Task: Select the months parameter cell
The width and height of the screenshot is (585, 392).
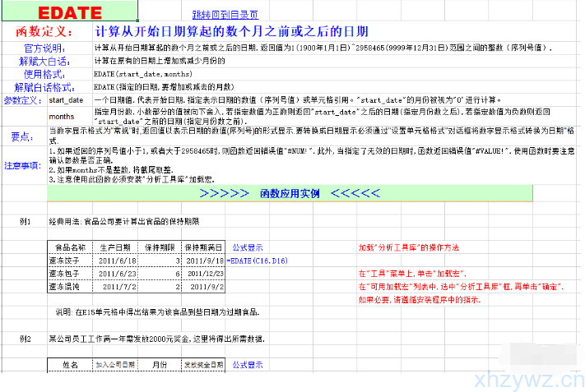Action: [62, 116]
